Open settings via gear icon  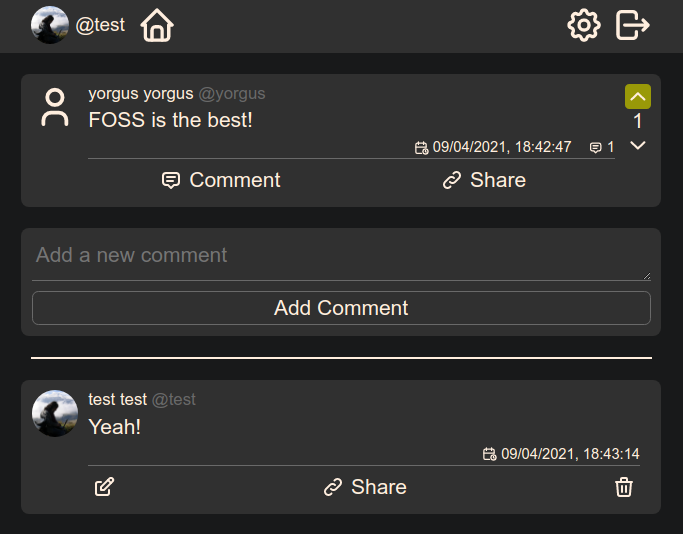point(583,25)
